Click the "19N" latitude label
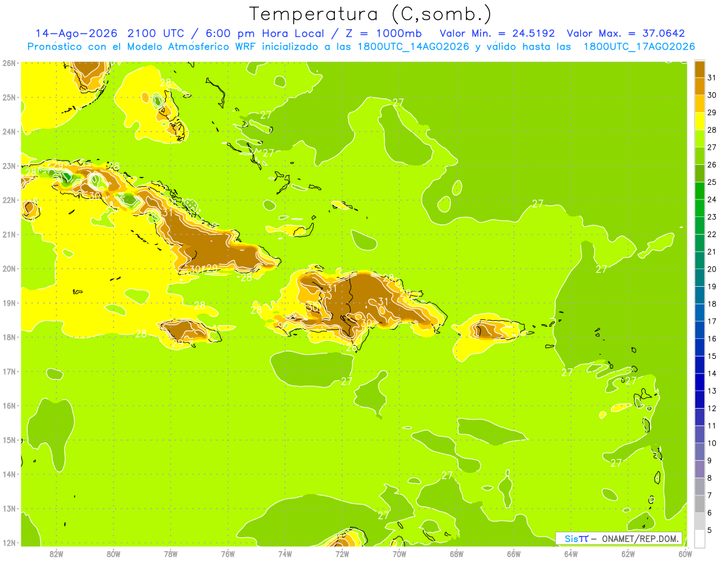 pos(9,303)
